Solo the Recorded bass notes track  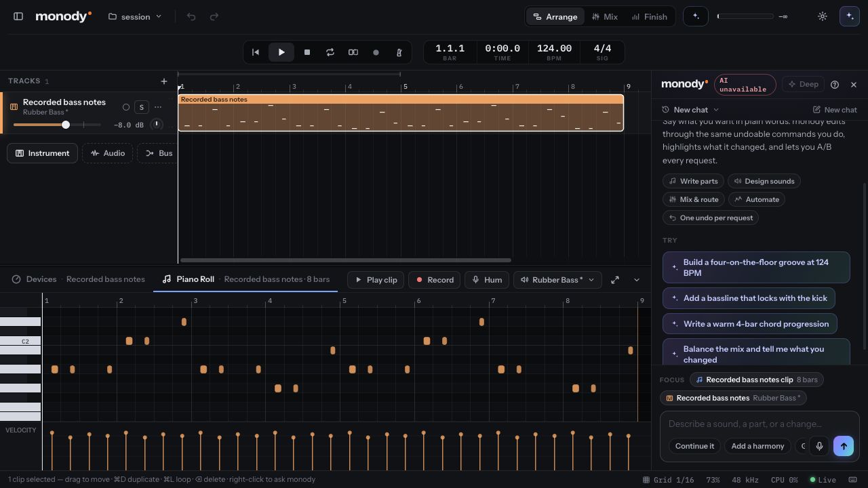pos(141,107)
